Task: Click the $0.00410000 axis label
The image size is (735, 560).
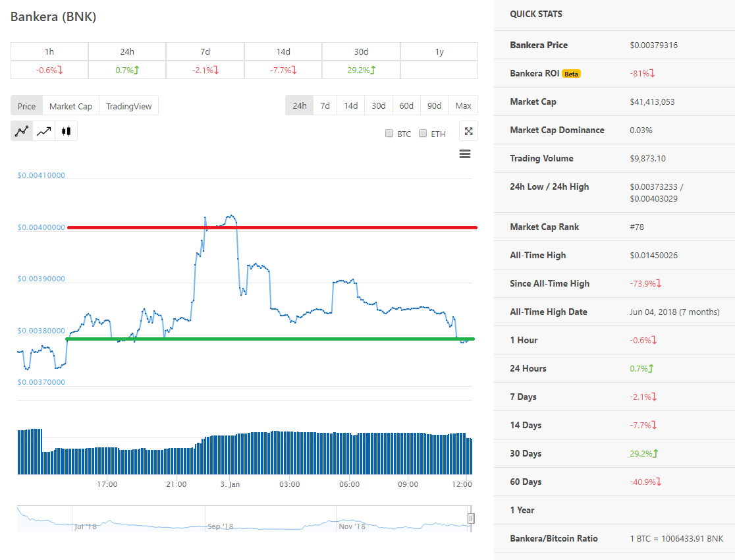Action: tap(41, 175)
